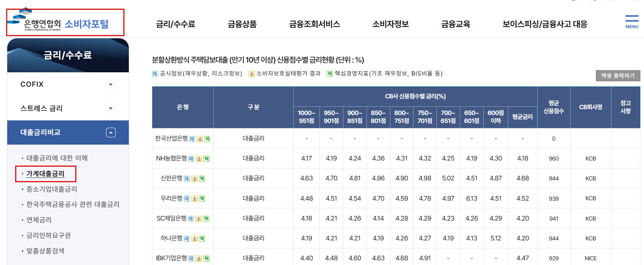The image size is (644, 265).
Task: Click 960 score in NH농협은행 row
Action: [x=554, y=158]
